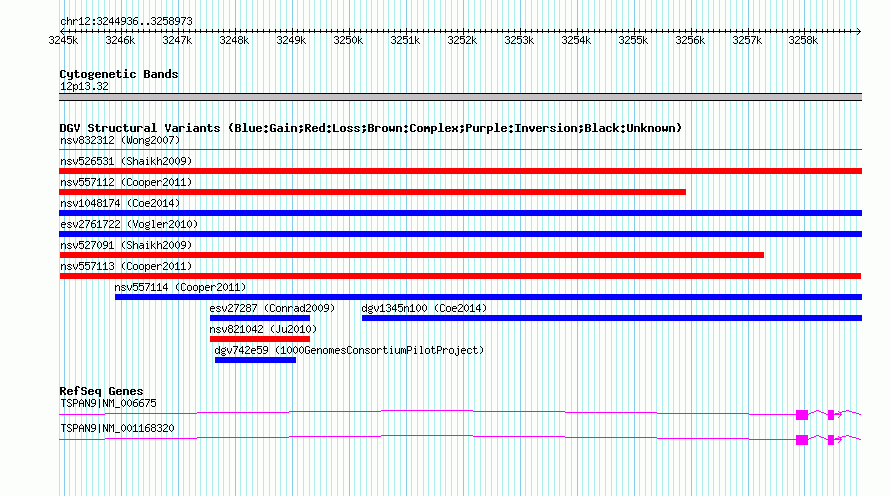The image size is (890, 496).
Task: Open the nsv526531 (Shaikh2009) variant label
Action: (126, 161)
